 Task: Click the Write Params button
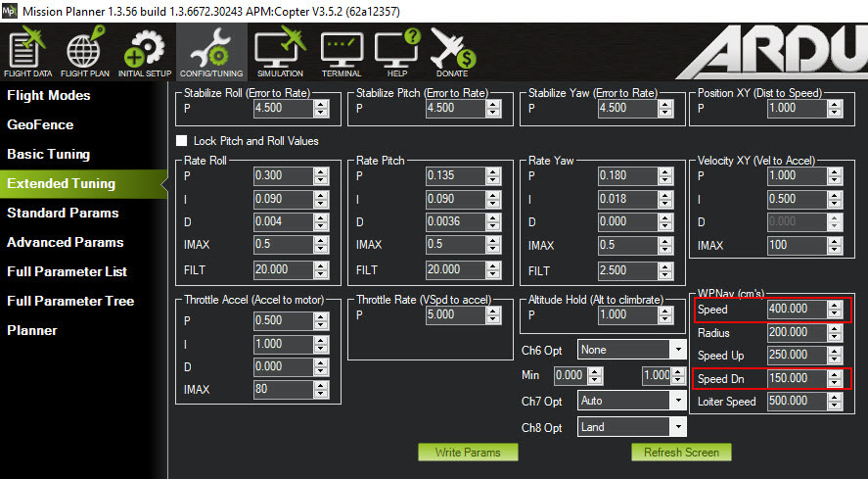[x=468, y=453]
